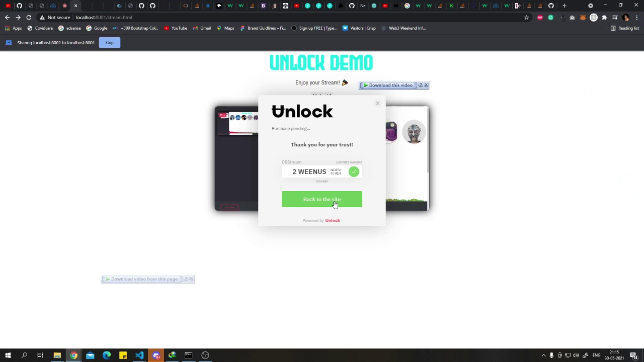This screenshot has width=644, height=362.
Task: Open help on Download this video bar
Action: tap(421, 85)
